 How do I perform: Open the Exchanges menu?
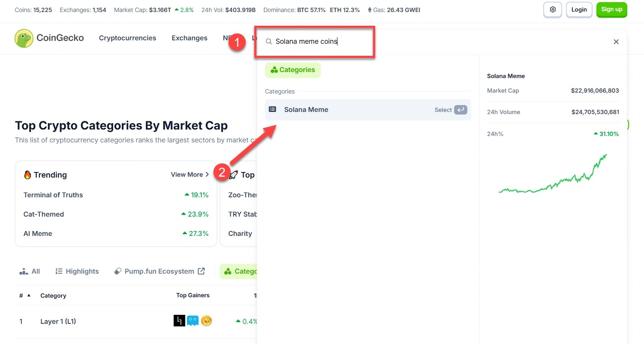tap(190, 38)
